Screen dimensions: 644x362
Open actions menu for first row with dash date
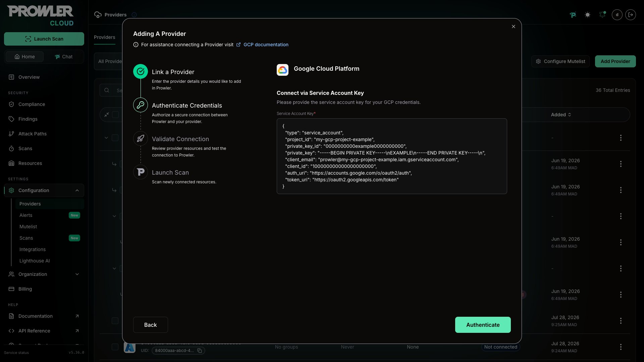[x=621, y=138]
